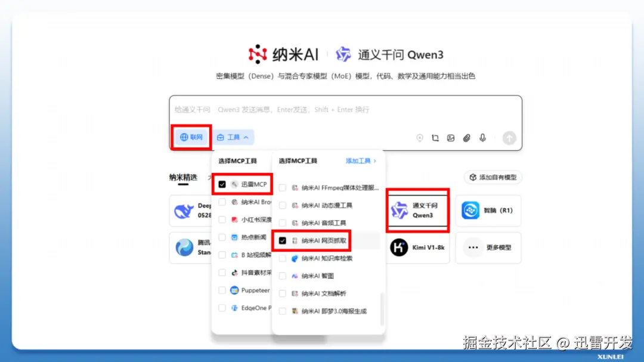Check 纳米AI FFmpeg媒体处理 checkbox
Screen dimensions: 644x362
(x=283, y=188)
